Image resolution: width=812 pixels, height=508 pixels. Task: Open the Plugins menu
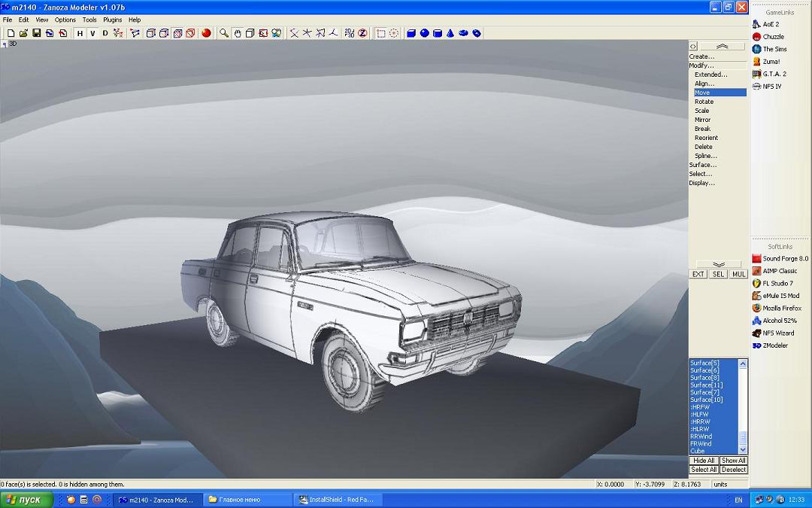[x=112, y=20]
